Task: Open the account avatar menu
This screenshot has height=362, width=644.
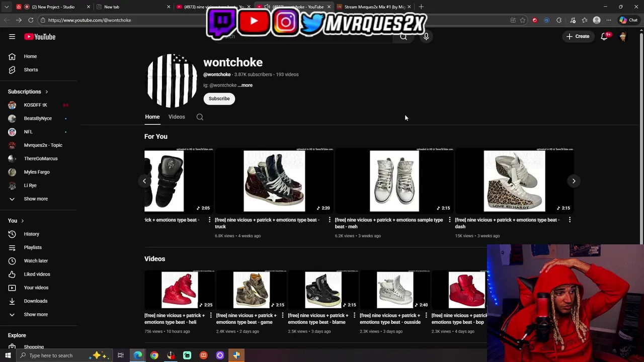Action: [623, 36]
